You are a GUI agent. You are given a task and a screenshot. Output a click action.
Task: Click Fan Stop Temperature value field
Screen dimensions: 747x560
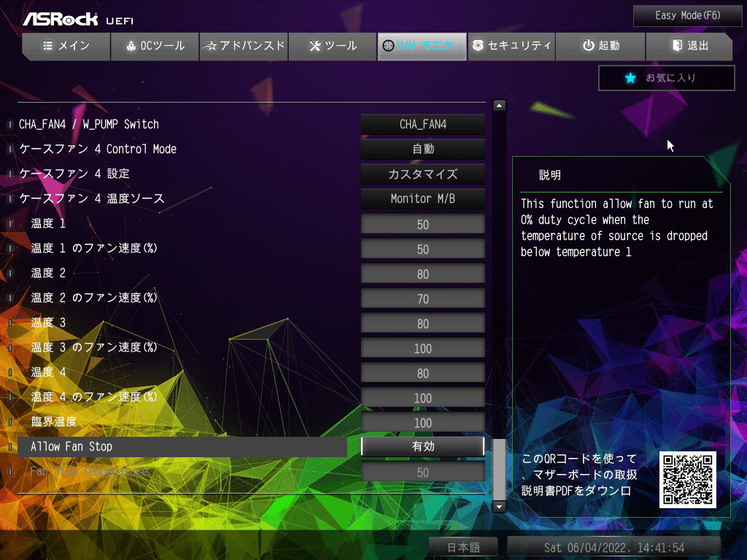coord(422,472)
